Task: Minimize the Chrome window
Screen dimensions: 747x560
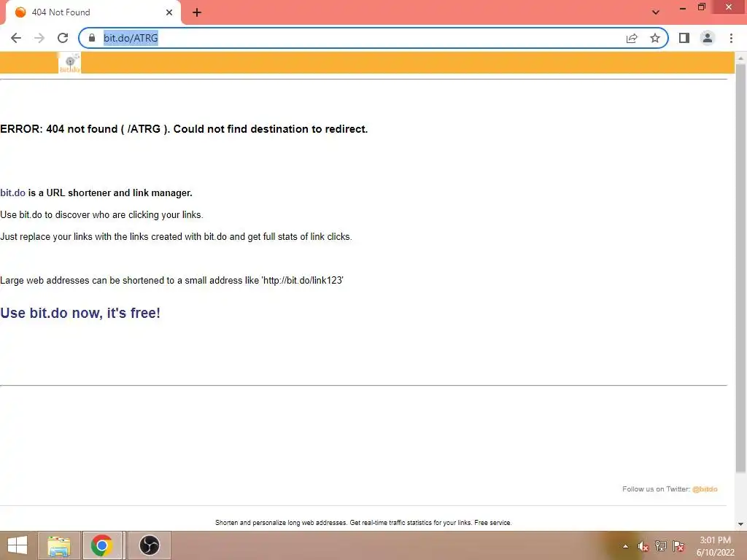Action: tap(683, 7)
